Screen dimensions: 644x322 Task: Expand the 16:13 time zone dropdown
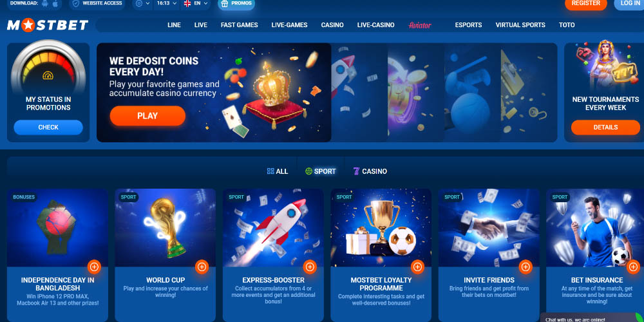tap(167, 3)
